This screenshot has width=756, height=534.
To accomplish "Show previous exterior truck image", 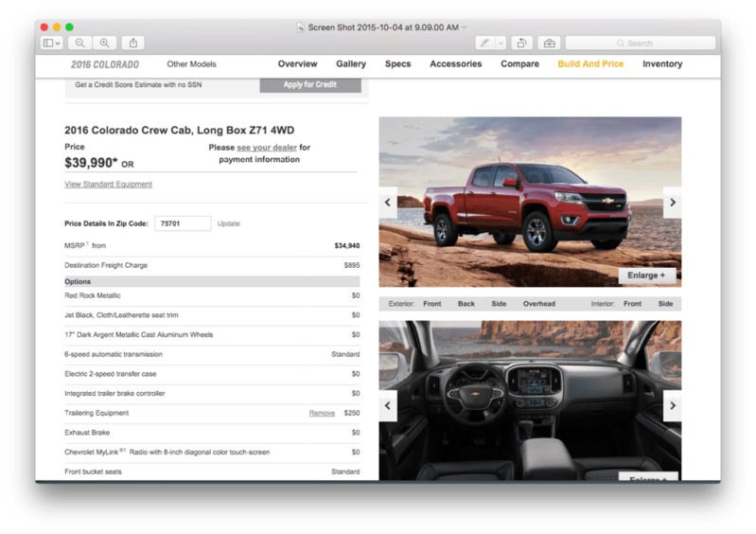I will 388,203.
